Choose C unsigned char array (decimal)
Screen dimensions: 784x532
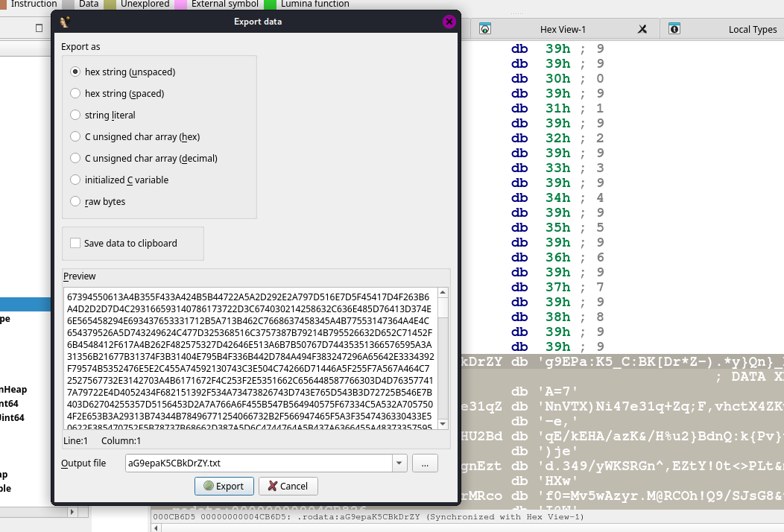[75, 159]
